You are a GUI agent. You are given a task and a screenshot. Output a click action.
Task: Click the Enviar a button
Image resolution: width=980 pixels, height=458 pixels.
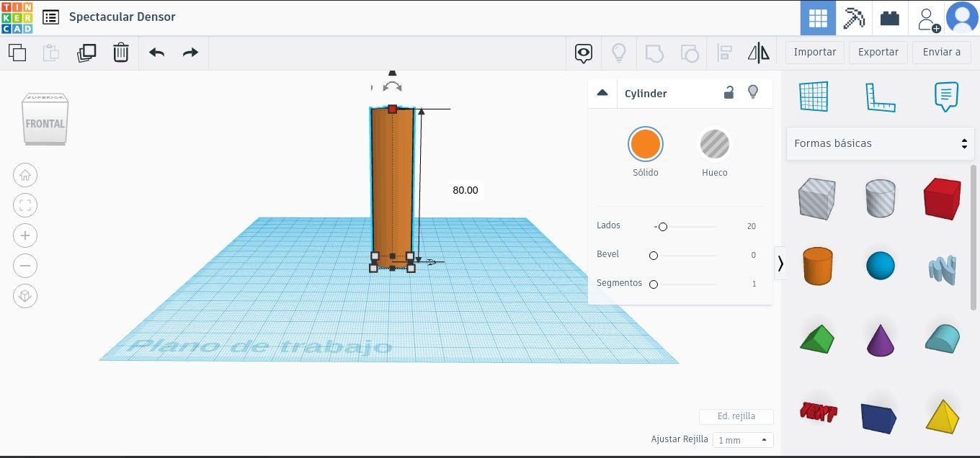pos(942,52)
